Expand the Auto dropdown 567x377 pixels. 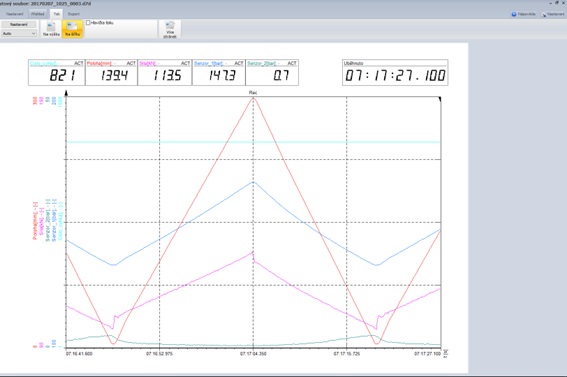(x=19, y=33)
